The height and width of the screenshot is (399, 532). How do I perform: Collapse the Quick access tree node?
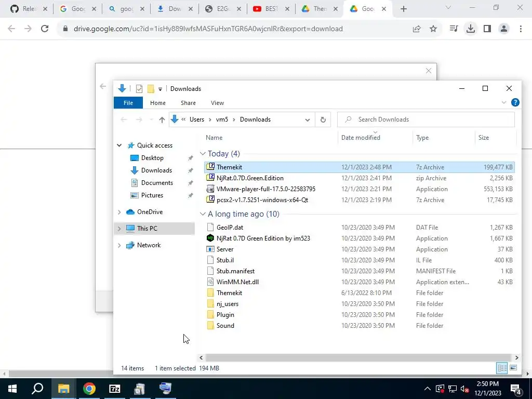point(119,145)
